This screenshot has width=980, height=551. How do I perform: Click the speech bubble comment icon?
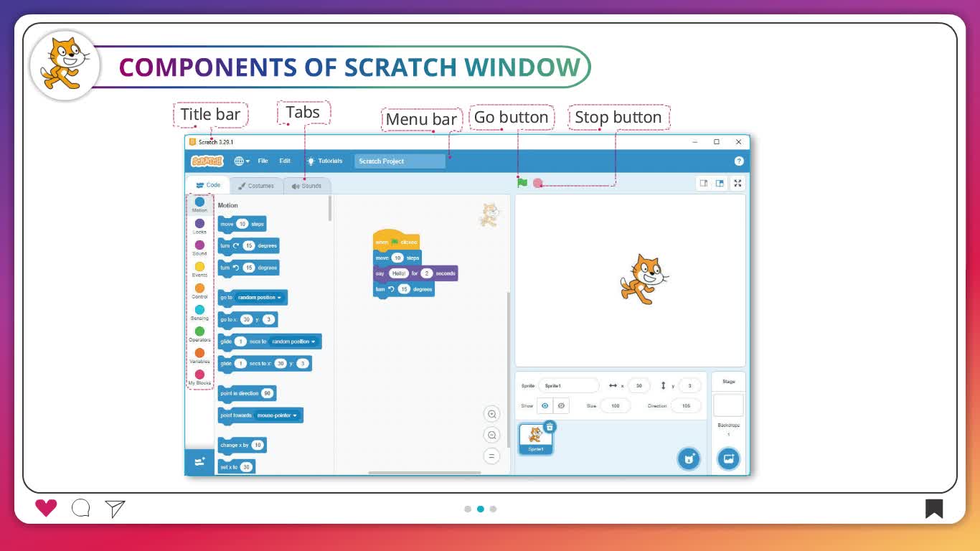click(81, 509)
